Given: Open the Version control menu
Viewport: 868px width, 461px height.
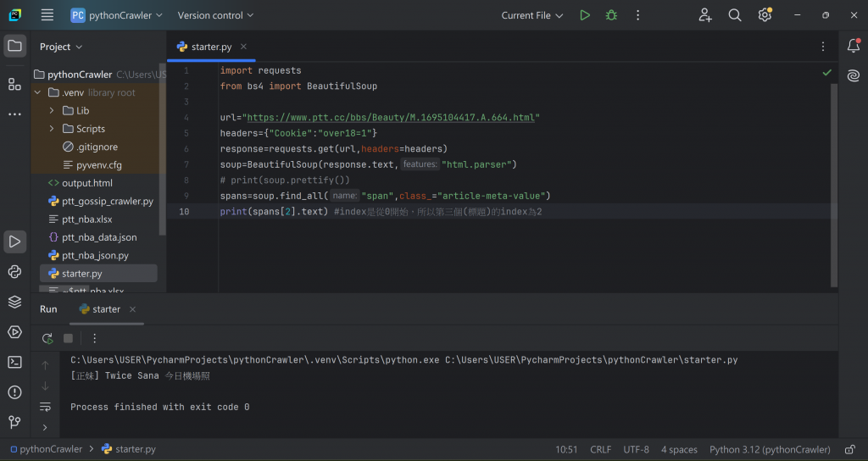Looking at the screenshot, I should (215, 15).
